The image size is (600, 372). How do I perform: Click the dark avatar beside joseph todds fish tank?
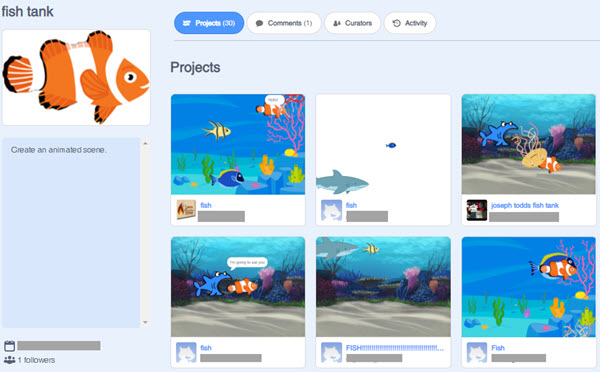tap(477, 210)
